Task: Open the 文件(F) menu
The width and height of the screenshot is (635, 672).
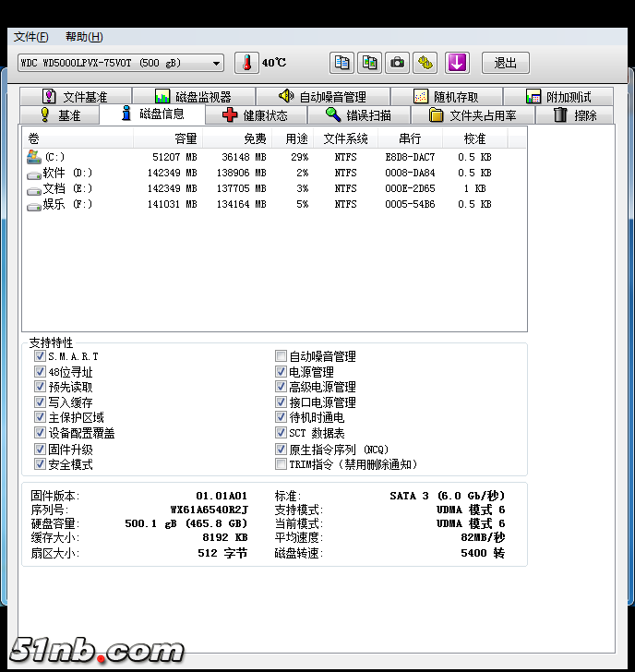Action: 30,37
